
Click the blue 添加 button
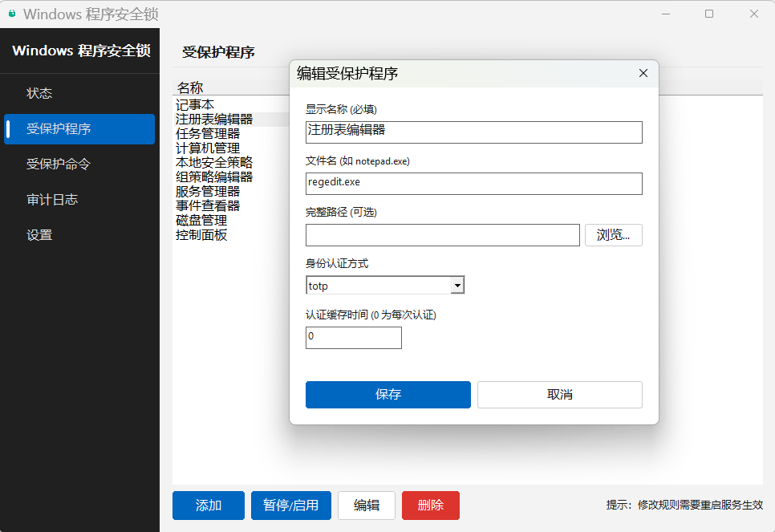pyautogui.click(x=209, y=506)
